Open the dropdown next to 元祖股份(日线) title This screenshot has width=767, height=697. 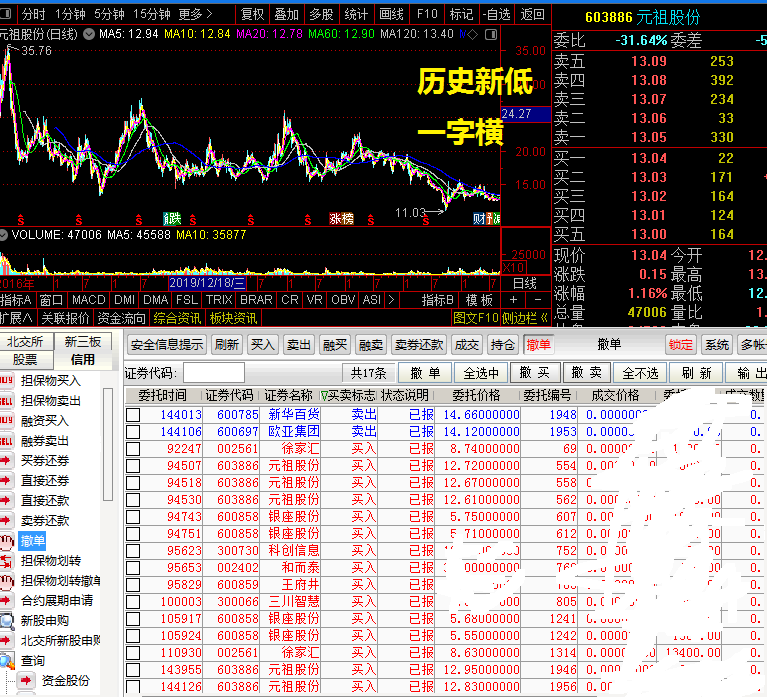89,34
